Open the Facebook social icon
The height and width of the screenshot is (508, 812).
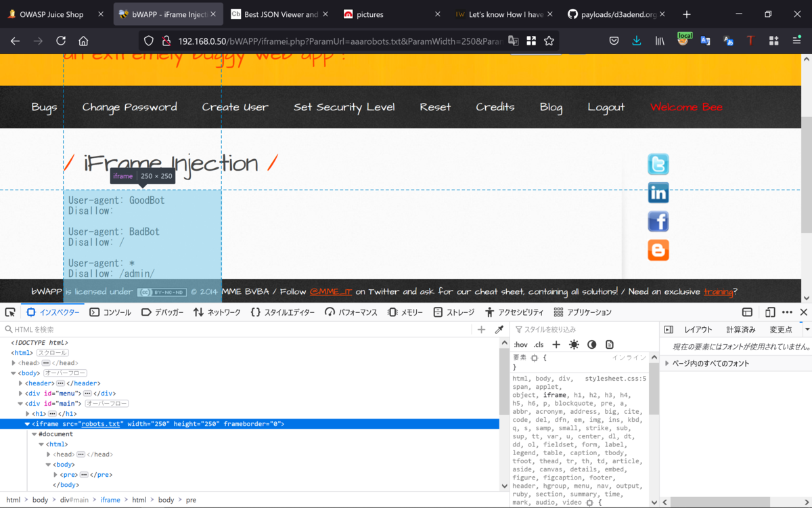pos(658,221)
